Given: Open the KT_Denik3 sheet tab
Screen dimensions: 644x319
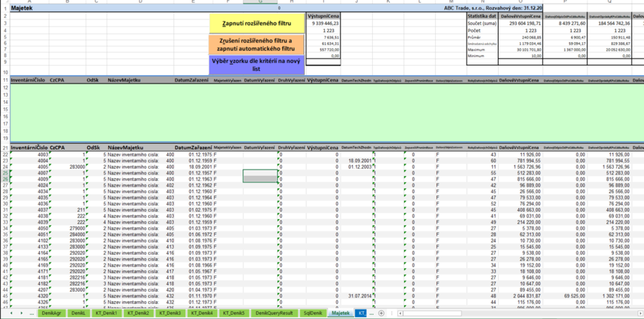Looking at the screenshot, I should coord(170,313).
